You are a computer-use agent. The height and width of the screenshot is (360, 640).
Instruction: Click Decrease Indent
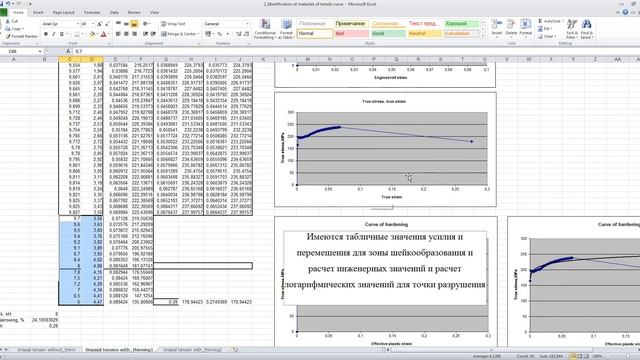(x=145, y=34)
